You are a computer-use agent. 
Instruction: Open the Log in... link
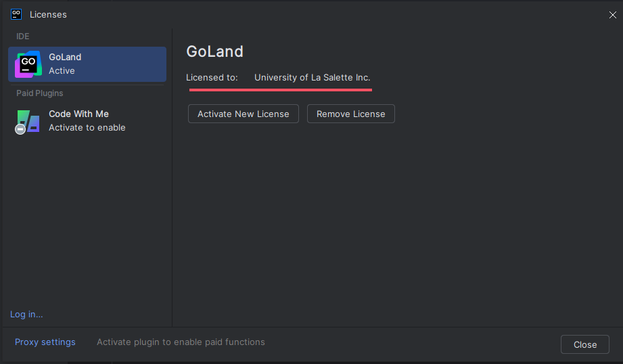[26, 315]
